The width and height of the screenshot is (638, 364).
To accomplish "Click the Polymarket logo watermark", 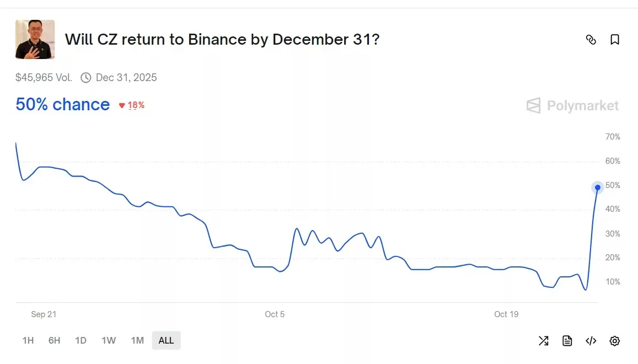I will click(x=572, y=105).
